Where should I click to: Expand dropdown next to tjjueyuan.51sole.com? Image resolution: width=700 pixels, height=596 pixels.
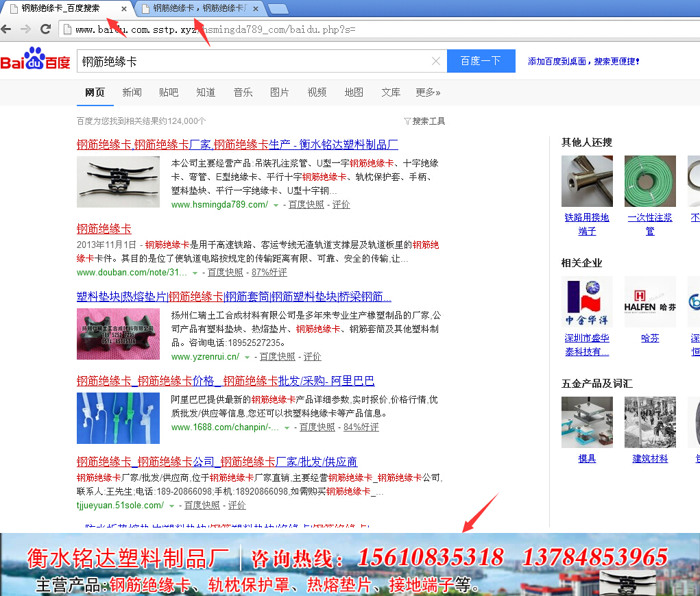point(171,506)
